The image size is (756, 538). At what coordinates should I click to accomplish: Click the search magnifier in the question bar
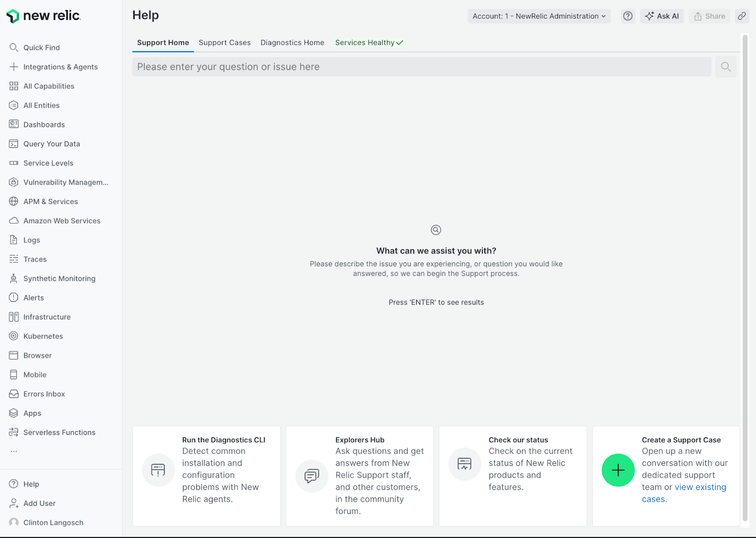725,67
